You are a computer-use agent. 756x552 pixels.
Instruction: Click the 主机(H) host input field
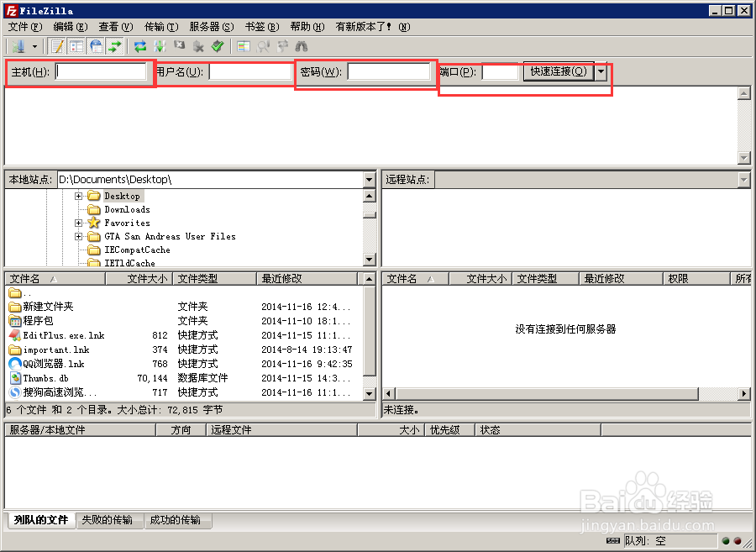[x=101, y=71]
